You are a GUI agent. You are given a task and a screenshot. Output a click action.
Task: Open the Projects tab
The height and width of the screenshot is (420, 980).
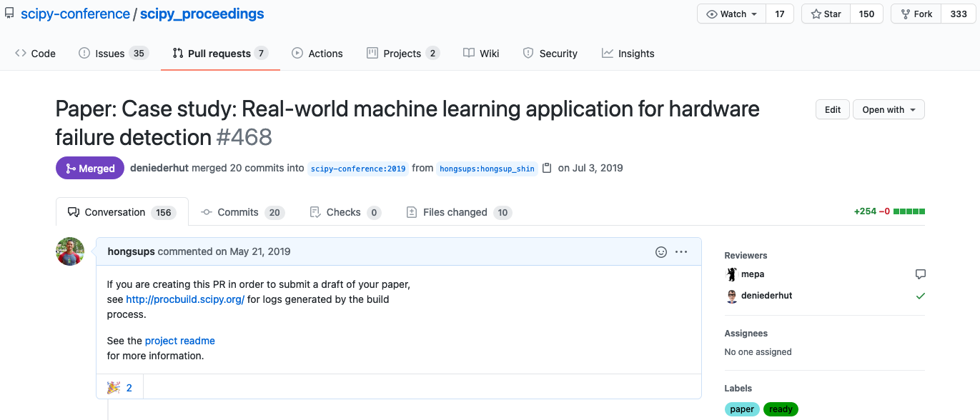click(x=403, y=54)
